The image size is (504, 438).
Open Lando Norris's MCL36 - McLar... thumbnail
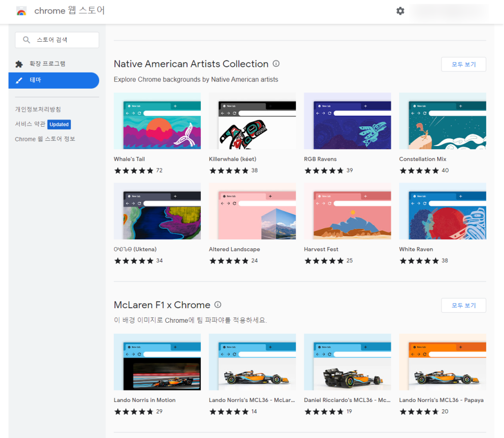coord(253,362)
